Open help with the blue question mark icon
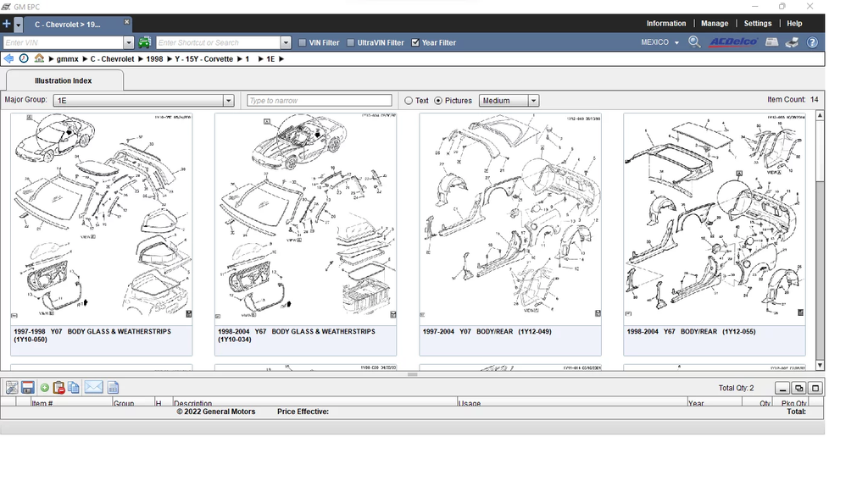 (812, 42)
